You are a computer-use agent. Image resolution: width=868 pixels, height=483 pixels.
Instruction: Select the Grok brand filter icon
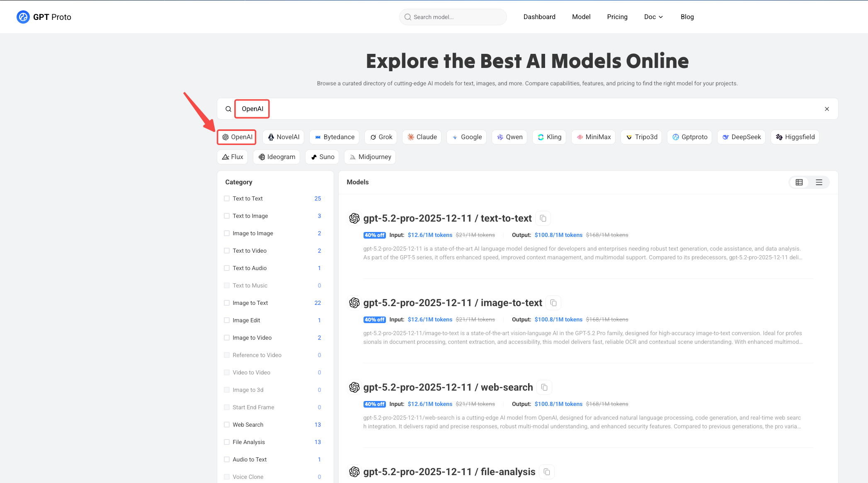374,137
